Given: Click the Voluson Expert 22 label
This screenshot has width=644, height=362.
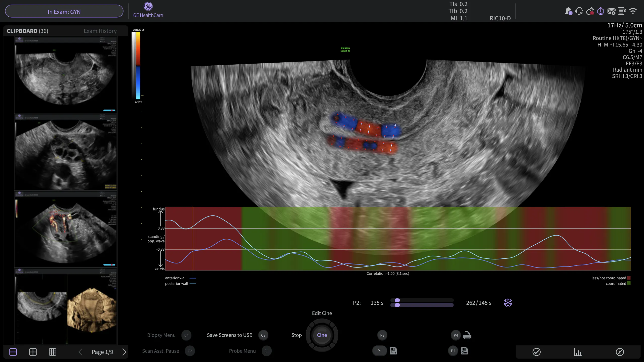Looking at the screenshot, I should click(x=345, y=49).
